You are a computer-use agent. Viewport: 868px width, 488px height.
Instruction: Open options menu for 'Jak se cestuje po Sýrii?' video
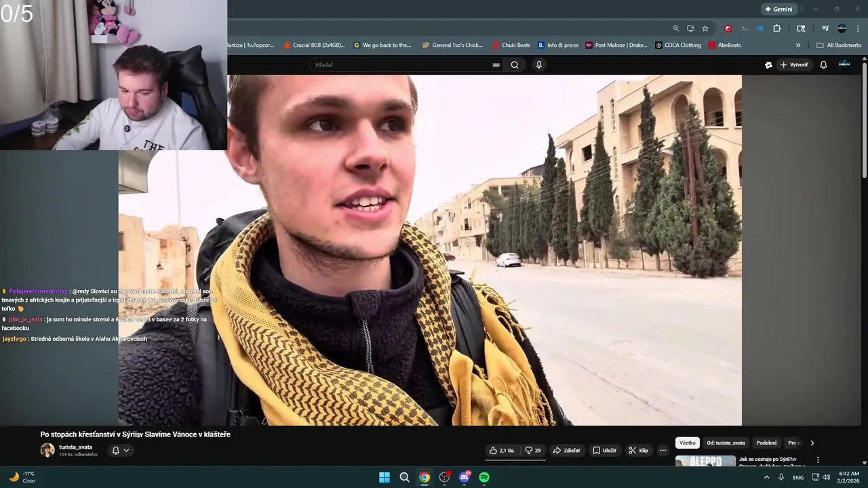click(x=818, y=460)
